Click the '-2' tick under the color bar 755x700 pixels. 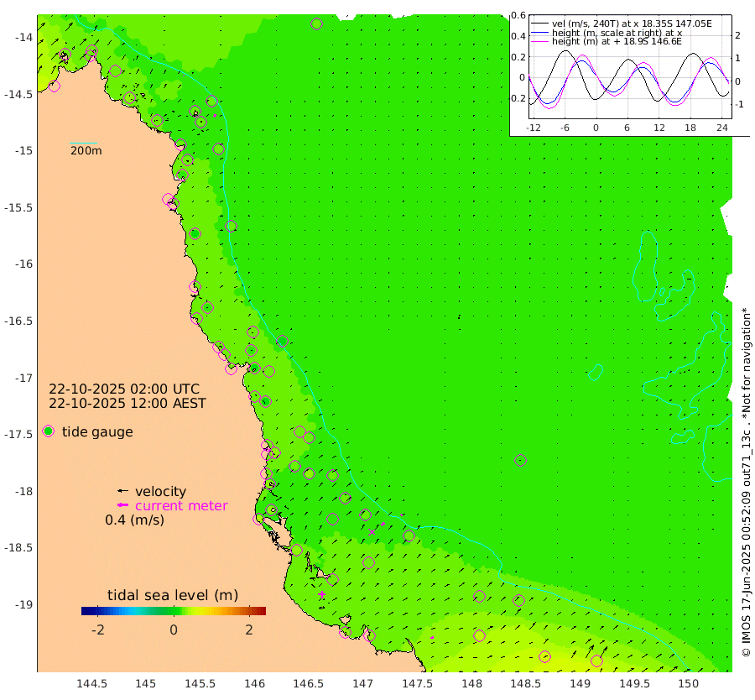pyautogui.click(x=98, y=629)
